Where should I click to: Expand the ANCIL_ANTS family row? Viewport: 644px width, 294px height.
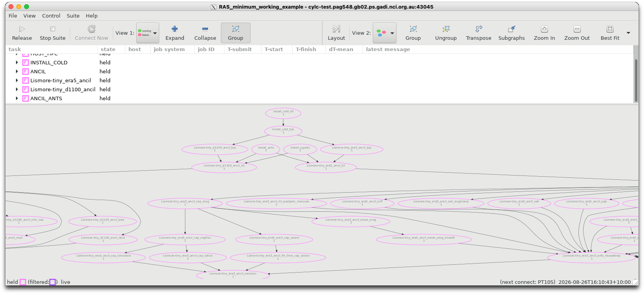point(17,98)
